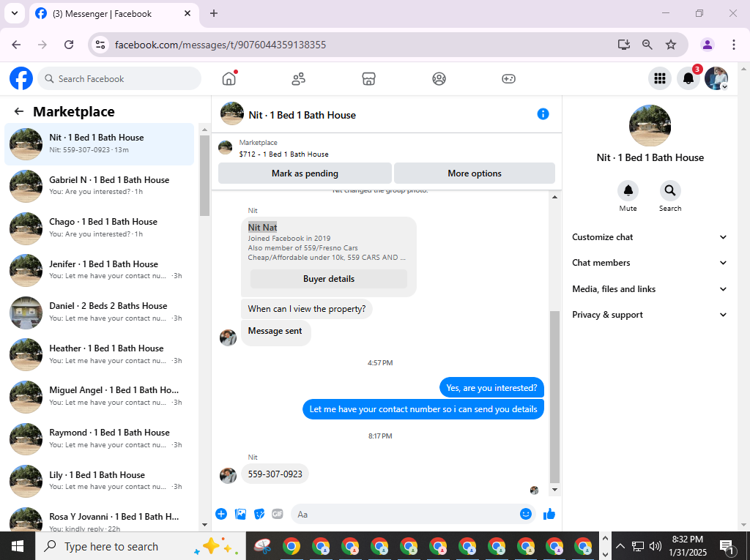
Task: Open Chrome profile avatar
Action: pyautogui.click(x=707, y=45)
